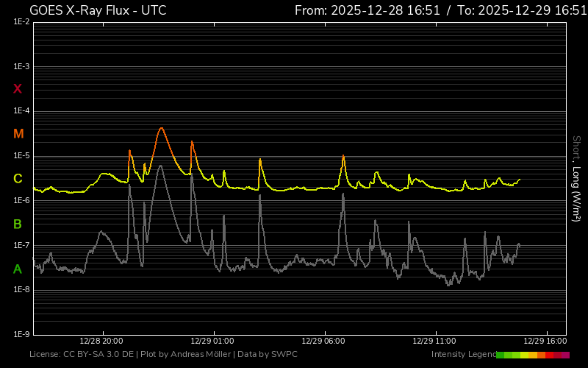Click the 12/29 16:00 time axis label
The height and width of the screenshot is (368, 588).
(x=545, y=342)
